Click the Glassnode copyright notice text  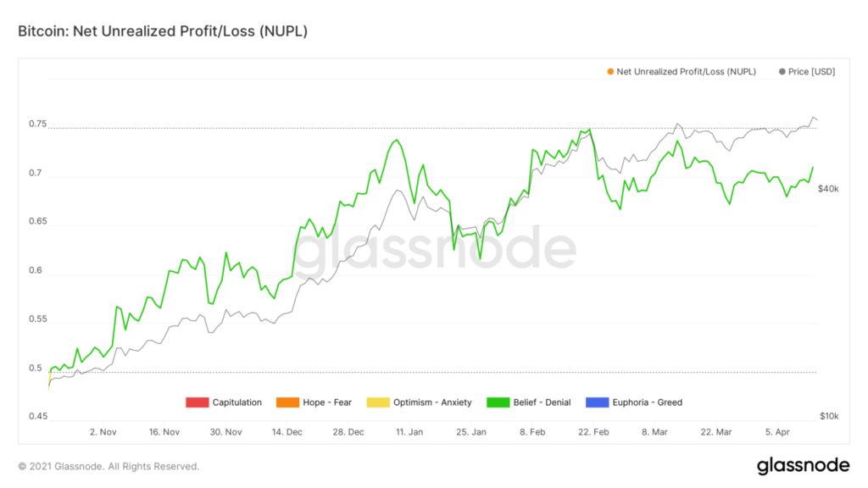(108, 467)
